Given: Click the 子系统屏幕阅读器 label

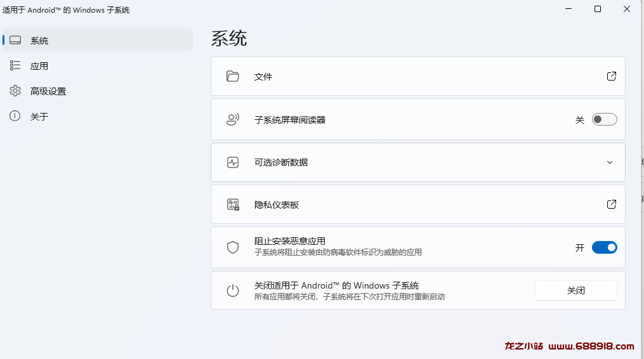Looking at the screenshot, I should pyautogui.click(x=290, y=120).
